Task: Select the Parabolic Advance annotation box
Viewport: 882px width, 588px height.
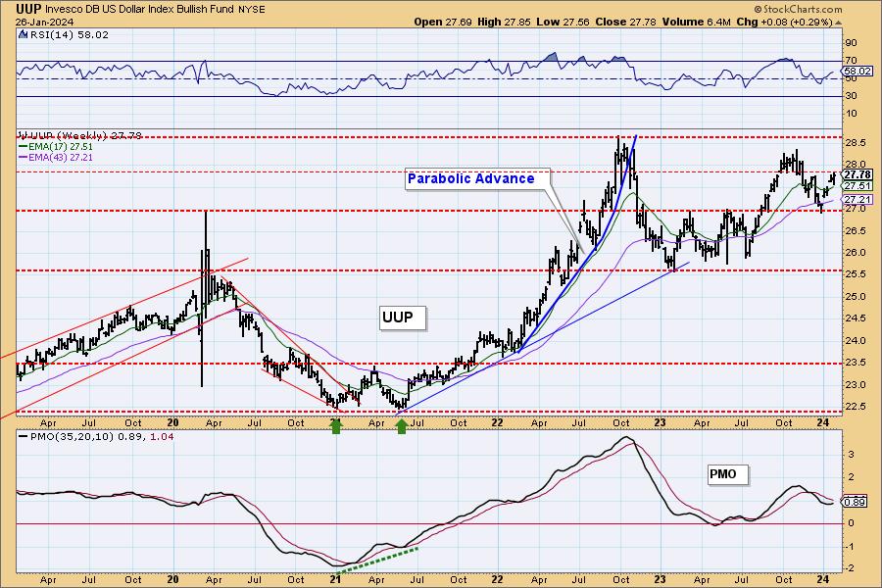Action: pyautogui.click(x=477, y=179)
